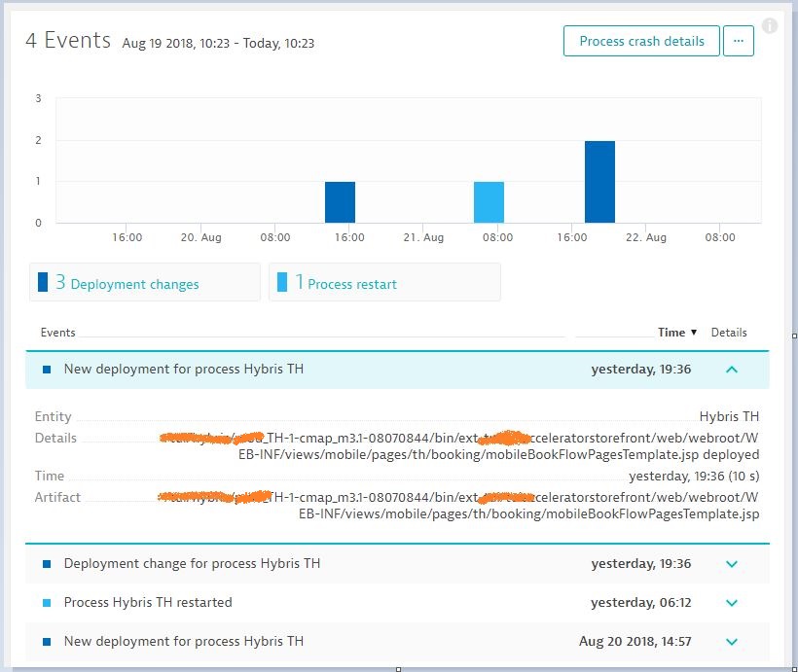The width and height of the screenshot is (798, 672).
Task: Click blue square icon beside Deployment change event
Action: point(47,564)
